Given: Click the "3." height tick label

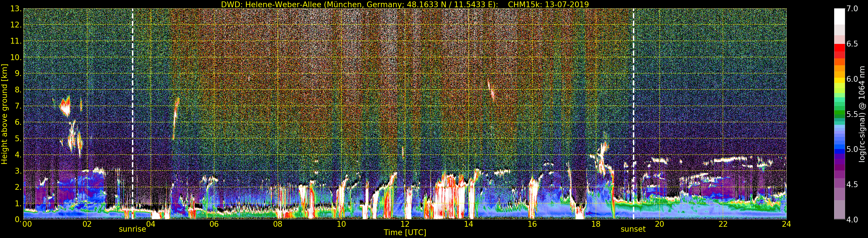Looking at the screenshot, I should [18, 171].
